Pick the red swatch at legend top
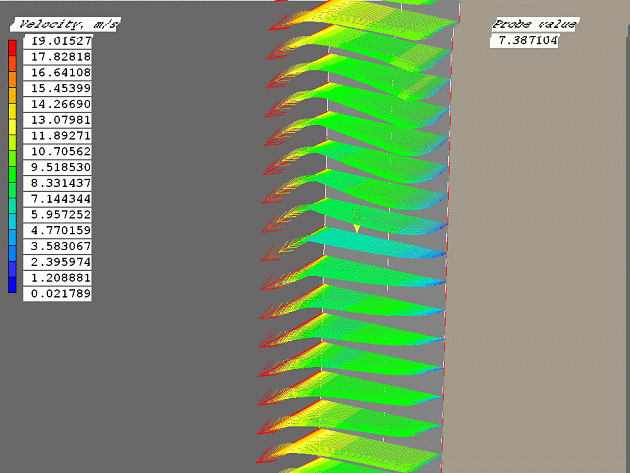The width and height of the screenshot is (630, 473). coord(12,46)
